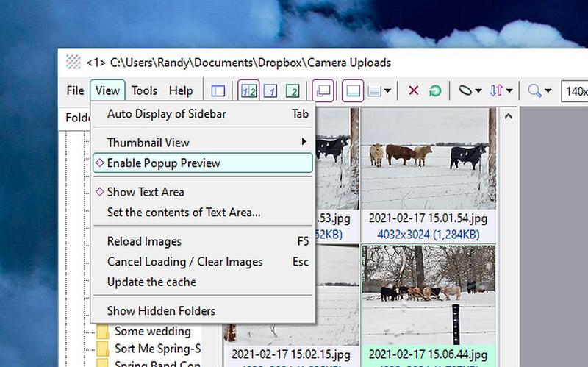The image size is (588, 367).
Task: Click the filter ellipse icon
Action: point(465,90)
